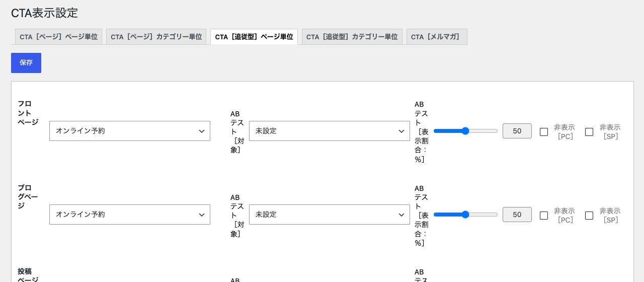The width and height of the screenshot is (644, 282).
Task: Expand フロントページ ABテスト対象 未設定 dropdown
Action: (330, 131)
